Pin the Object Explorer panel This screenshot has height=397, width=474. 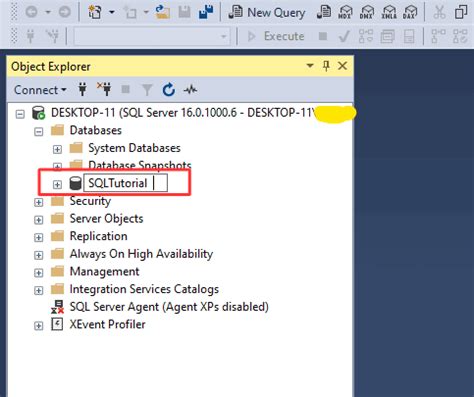coord(326,66)
